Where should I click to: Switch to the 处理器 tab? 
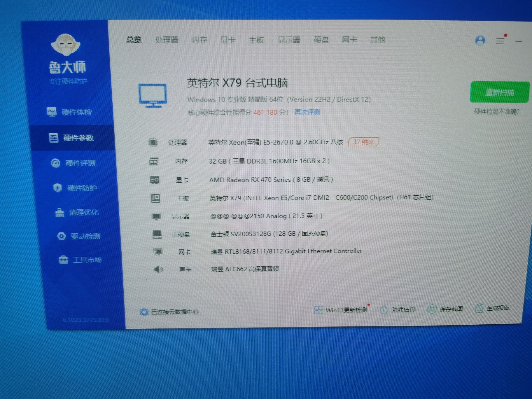[167, 40]
